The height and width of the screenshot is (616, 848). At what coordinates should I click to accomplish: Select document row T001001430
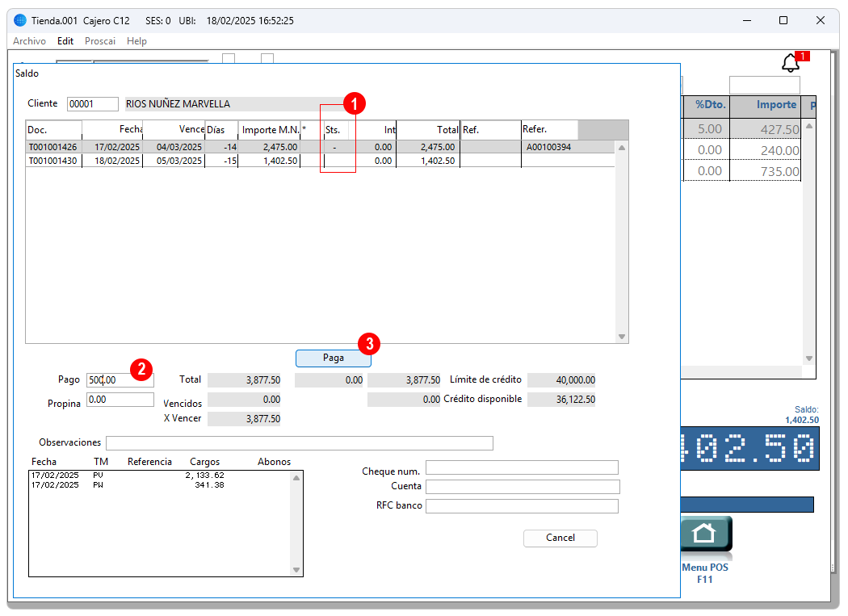point(320,161)
